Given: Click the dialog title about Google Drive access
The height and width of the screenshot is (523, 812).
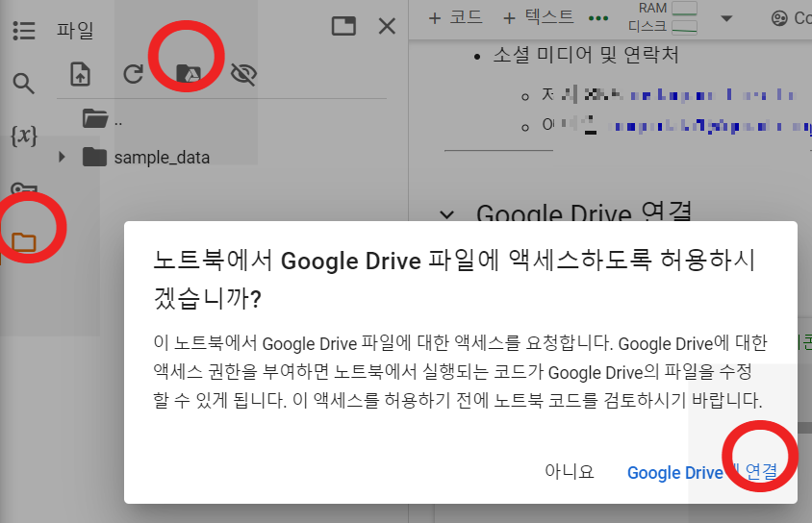Looking at the screenshot, I should coord(455,280).
